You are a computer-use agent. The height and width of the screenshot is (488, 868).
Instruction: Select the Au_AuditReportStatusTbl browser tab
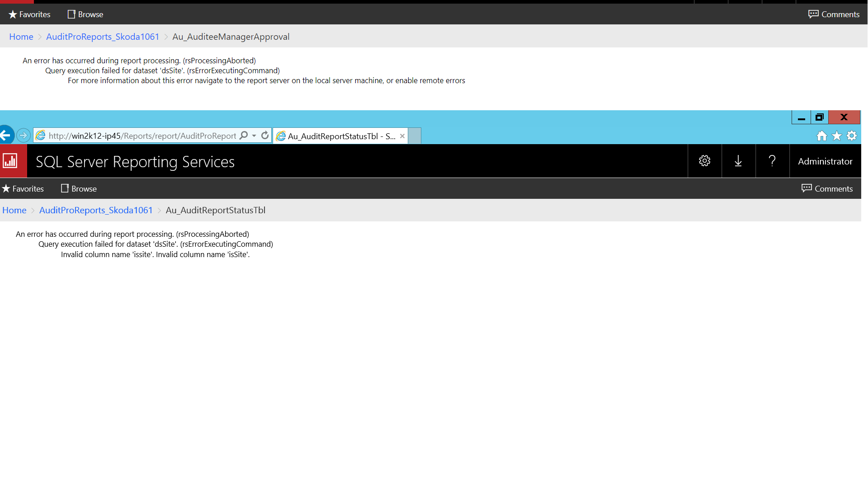coord(340,136)
